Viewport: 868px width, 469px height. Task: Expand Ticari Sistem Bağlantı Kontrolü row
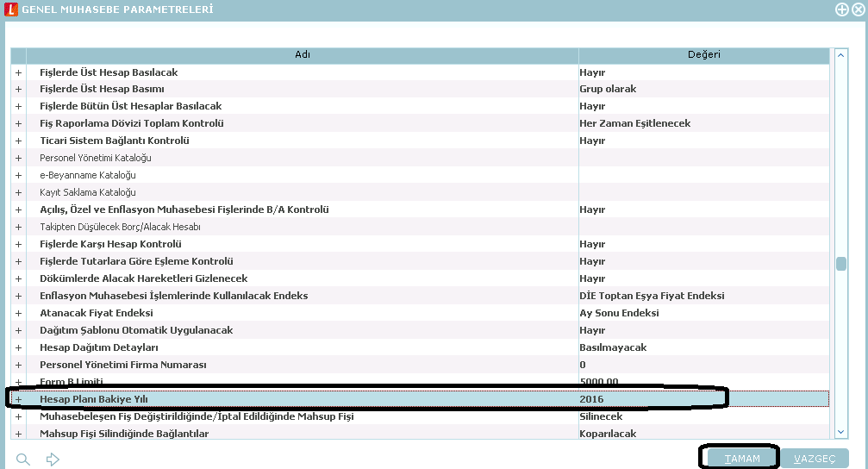coord(18,141)
